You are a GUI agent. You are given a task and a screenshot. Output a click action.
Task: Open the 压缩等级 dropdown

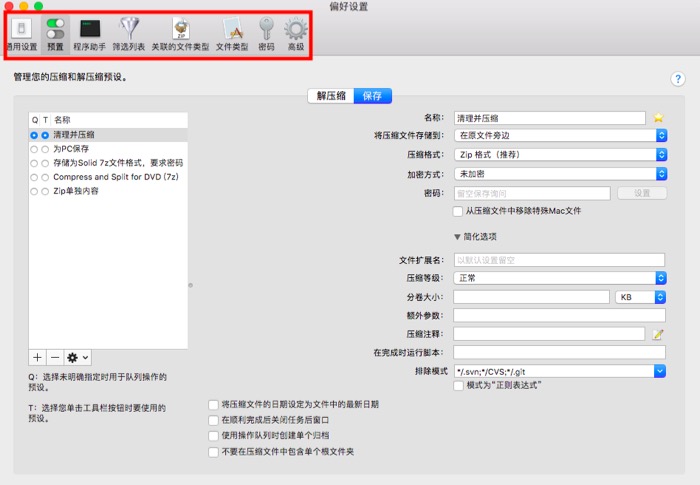point(560,278)
